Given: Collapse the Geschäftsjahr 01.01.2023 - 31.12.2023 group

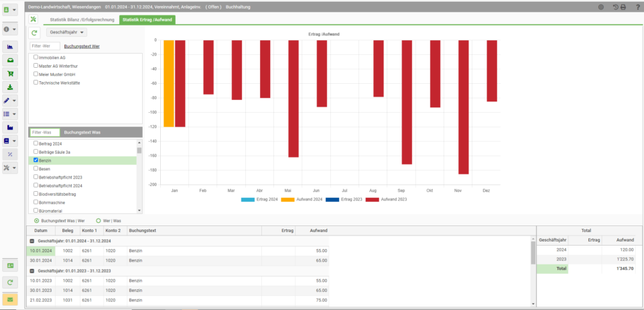Looking at the screenshot, I should click(32, 271).
